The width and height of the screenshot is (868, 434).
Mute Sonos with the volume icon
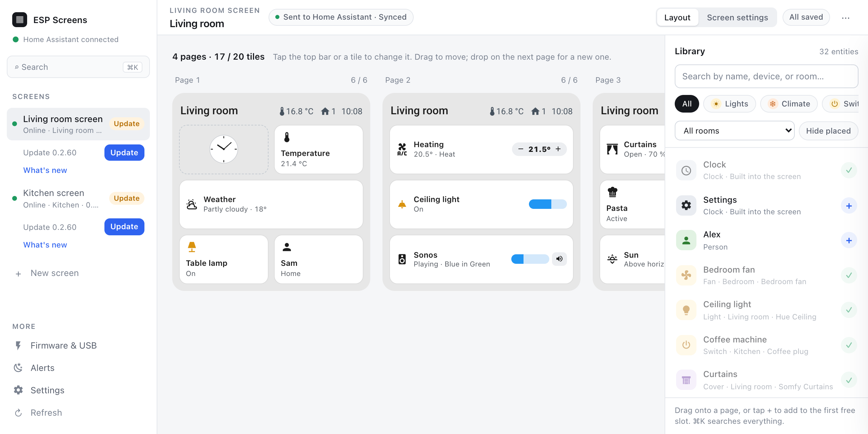[559, 259]
